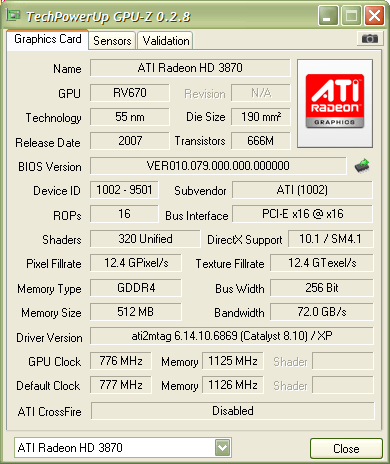
Task: Click the GPU-Z title bar app icon
Action: pyautogui.click(x=13, y=15)
